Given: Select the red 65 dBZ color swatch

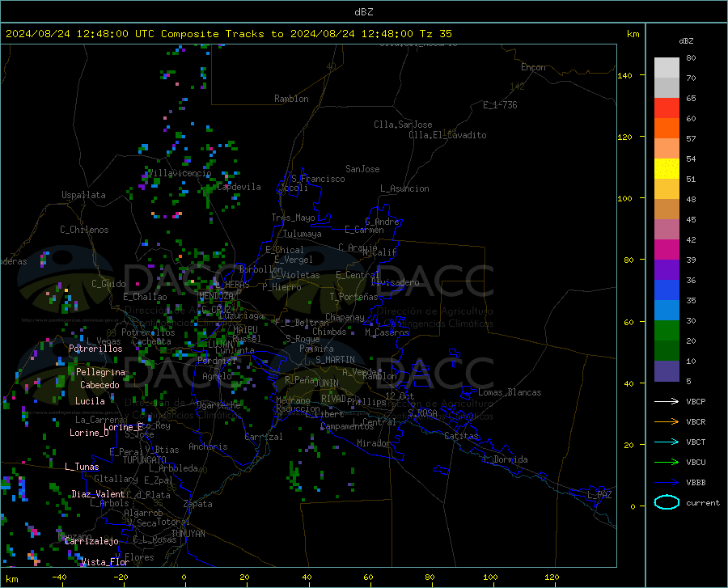Looking at the screenshot, I should point(667,108).
